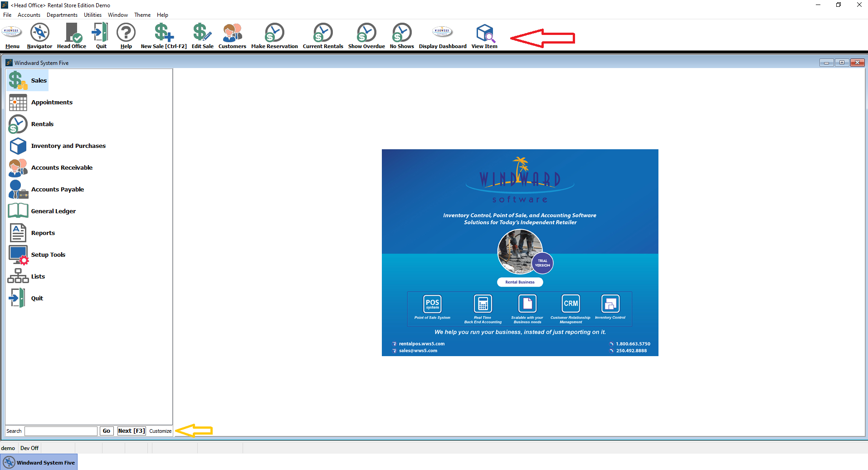Select Sales in the navigator panel

click(28, 80)
